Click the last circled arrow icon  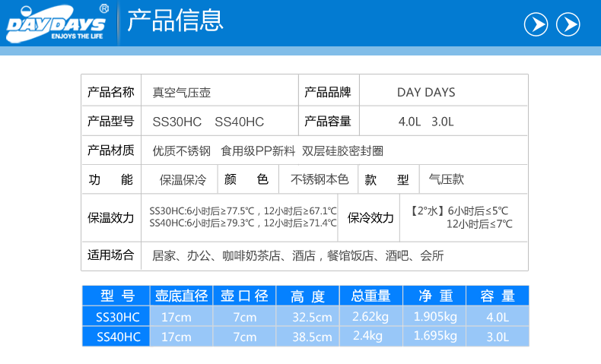pyautogui.click(x=568, y=24)
